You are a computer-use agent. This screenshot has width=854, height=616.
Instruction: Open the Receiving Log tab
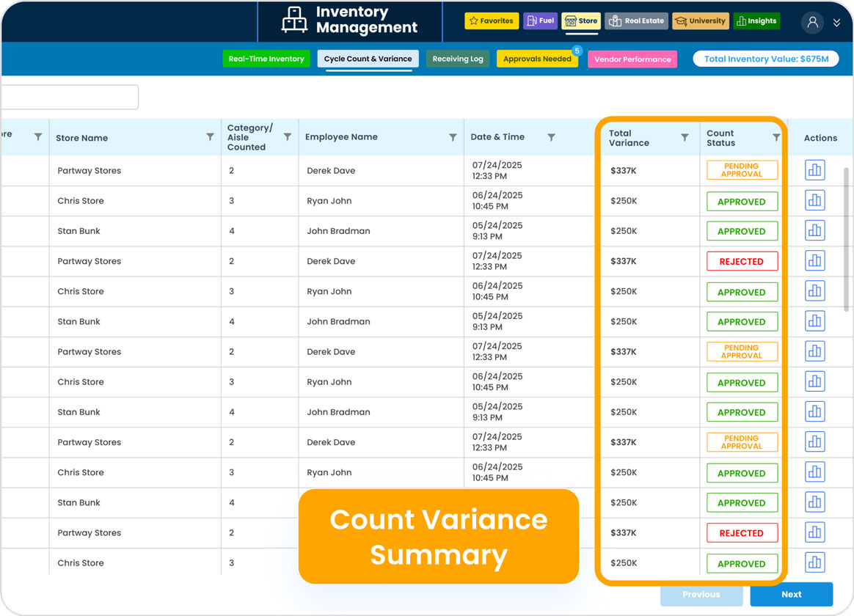click(458, 59)
